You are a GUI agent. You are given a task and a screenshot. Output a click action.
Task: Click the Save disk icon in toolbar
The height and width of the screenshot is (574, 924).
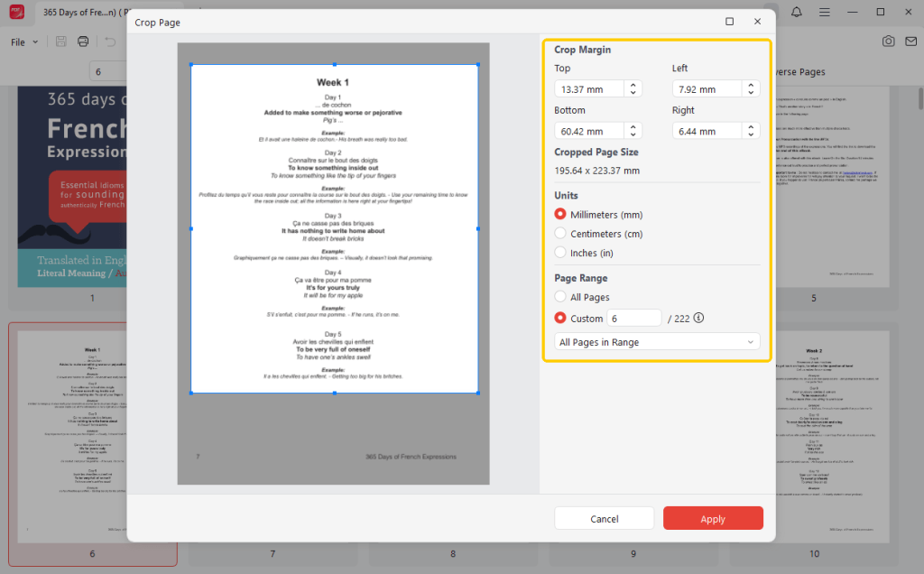tap(60, 42)
